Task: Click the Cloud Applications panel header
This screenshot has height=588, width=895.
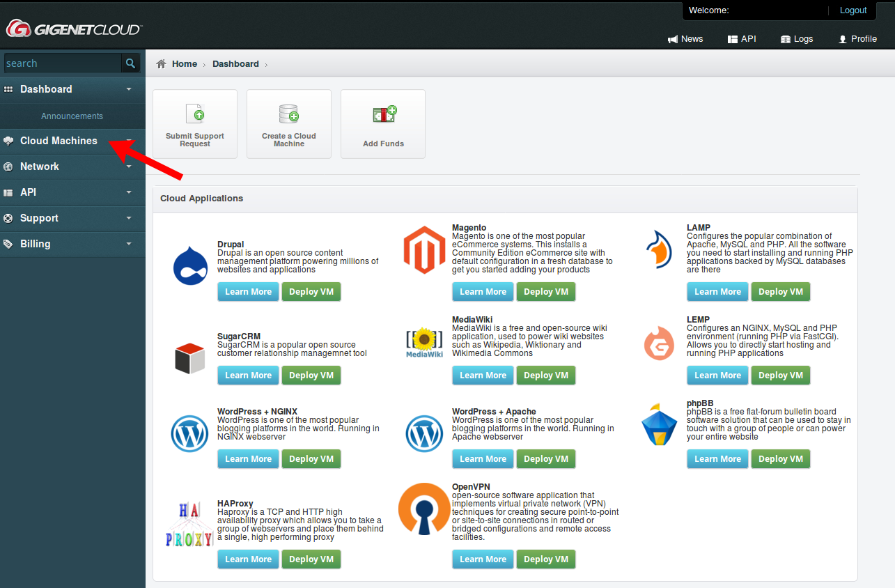Action: (x=505, y=199)
